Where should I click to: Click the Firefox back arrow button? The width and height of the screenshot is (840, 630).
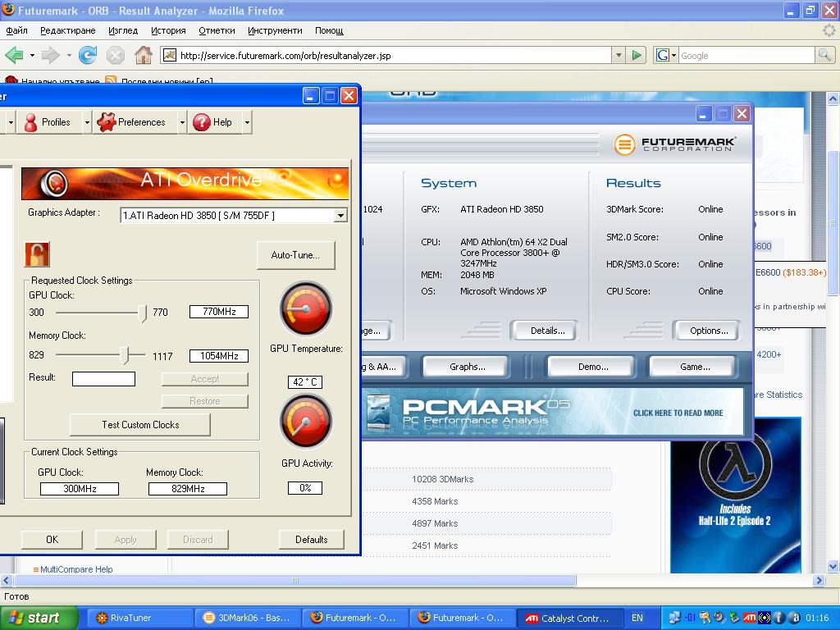point(15,55)
